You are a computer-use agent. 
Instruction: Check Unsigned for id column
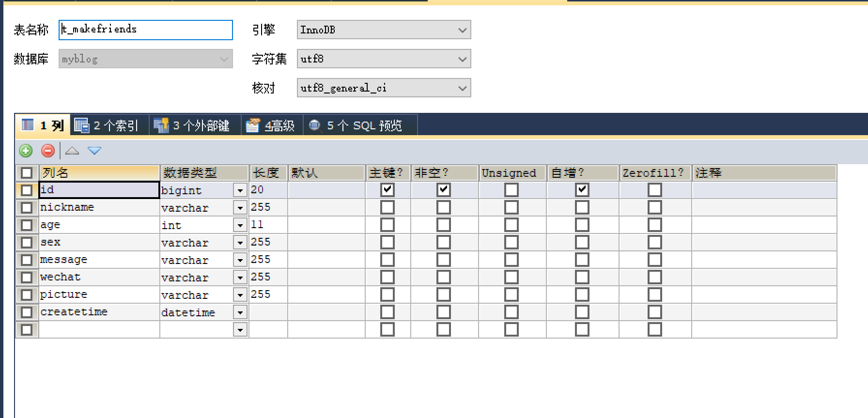pyautogui.click(x=511, y=190)
